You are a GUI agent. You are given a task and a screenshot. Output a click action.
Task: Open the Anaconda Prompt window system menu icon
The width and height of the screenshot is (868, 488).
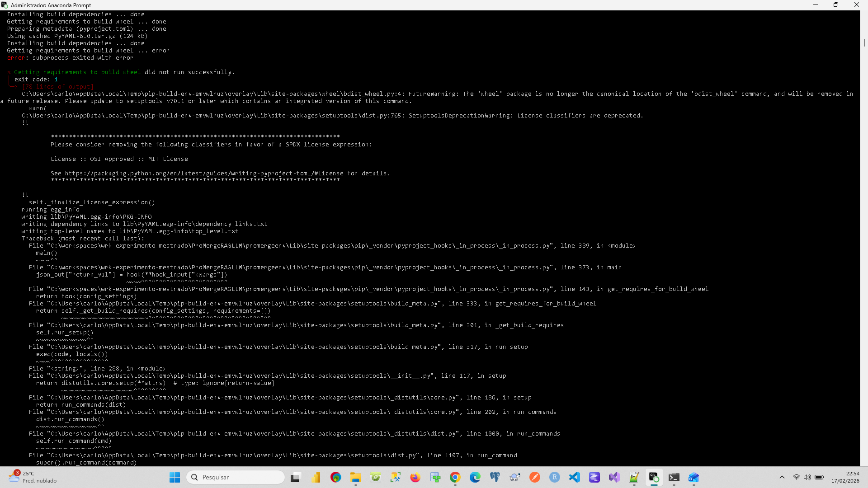(x=5, y=5)
